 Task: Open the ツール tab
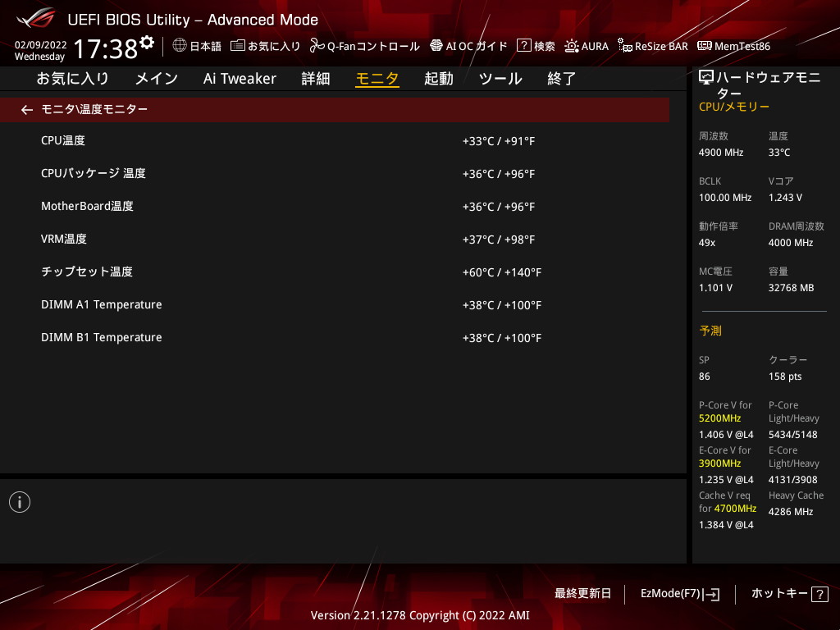pos(500,79)
